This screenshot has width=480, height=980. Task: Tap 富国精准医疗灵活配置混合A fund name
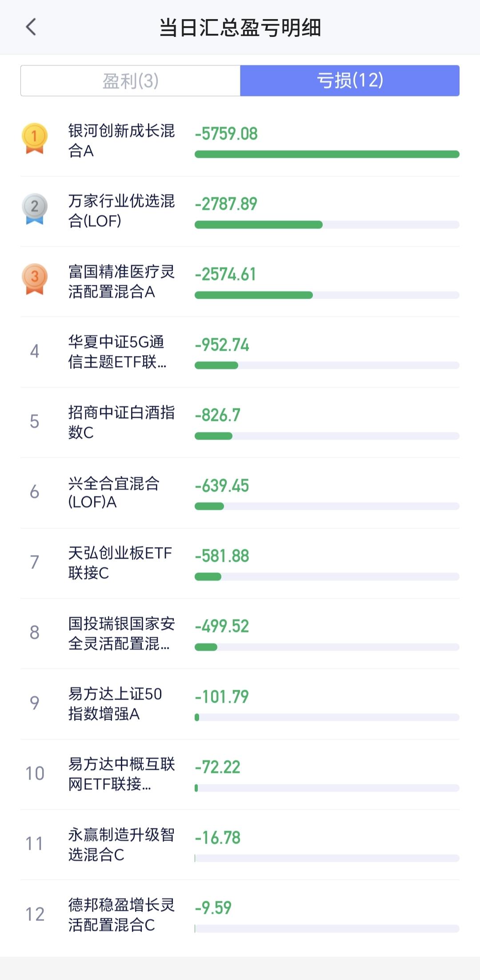[x=121, y=281]
